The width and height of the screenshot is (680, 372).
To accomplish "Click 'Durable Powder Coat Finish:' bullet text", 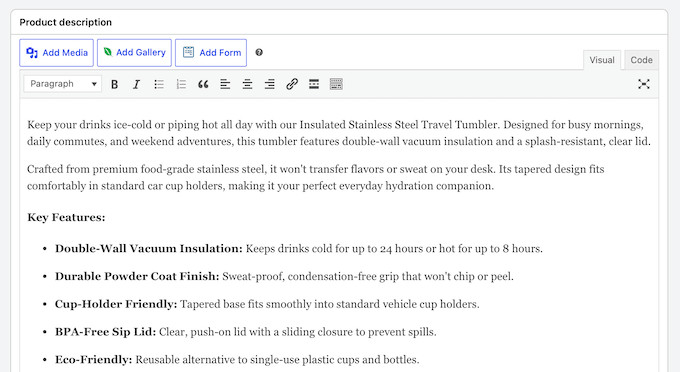I will (x=137, y=276).
